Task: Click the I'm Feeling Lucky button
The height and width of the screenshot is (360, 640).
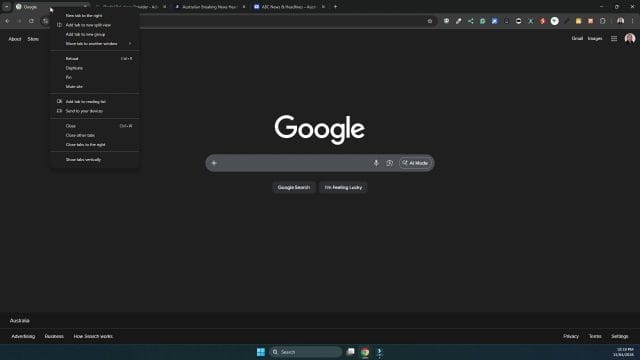Action: pos(343,187)
